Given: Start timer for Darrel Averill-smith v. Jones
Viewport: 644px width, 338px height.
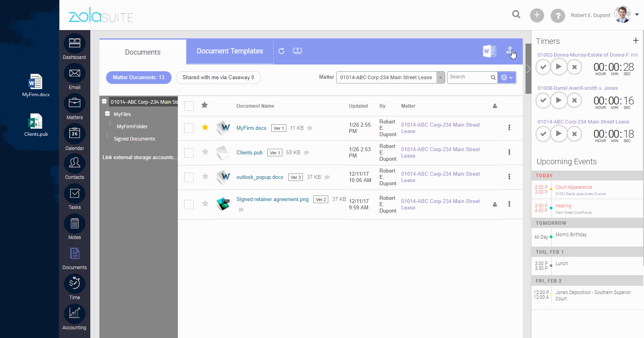Looking at the screenshot, I should (558, 101).
